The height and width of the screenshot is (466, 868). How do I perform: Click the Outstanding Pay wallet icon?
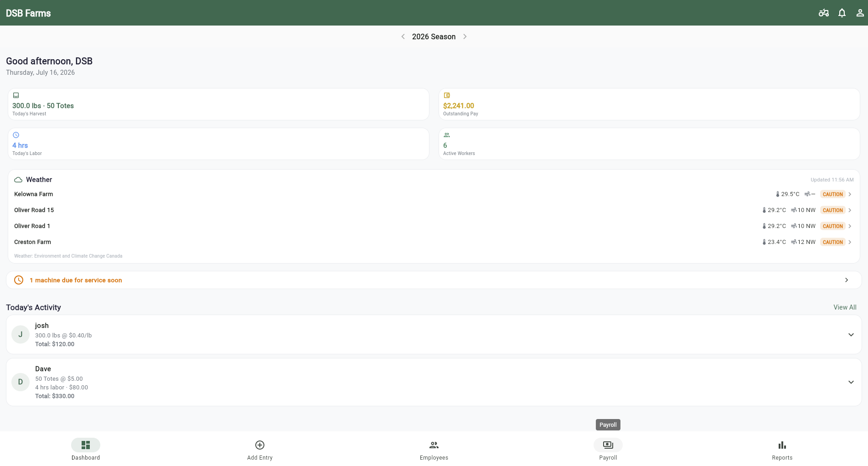[447, 95]
